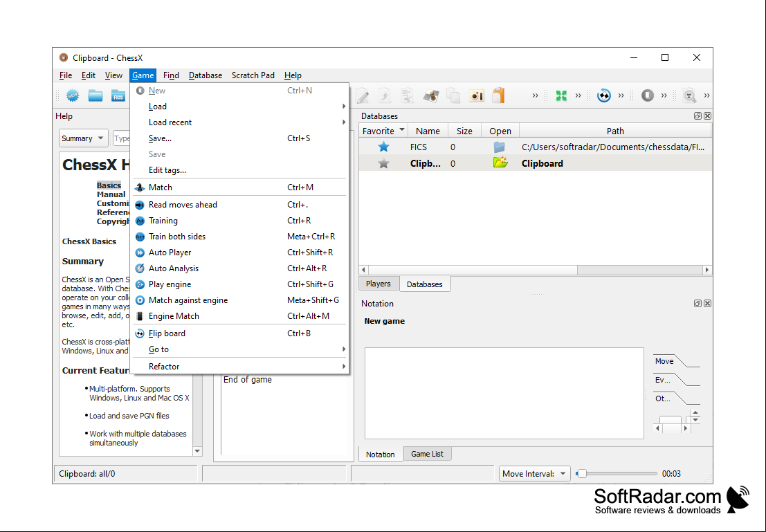
Task: Click the open-folder icon in Clipboard row
Action: [x=500, y=162]
